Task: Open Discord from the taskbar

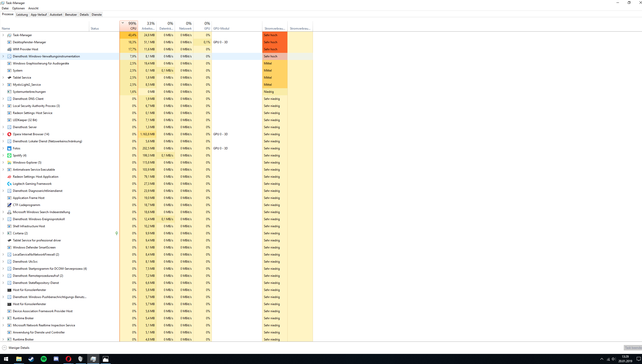Action: [x=56, y=359]
